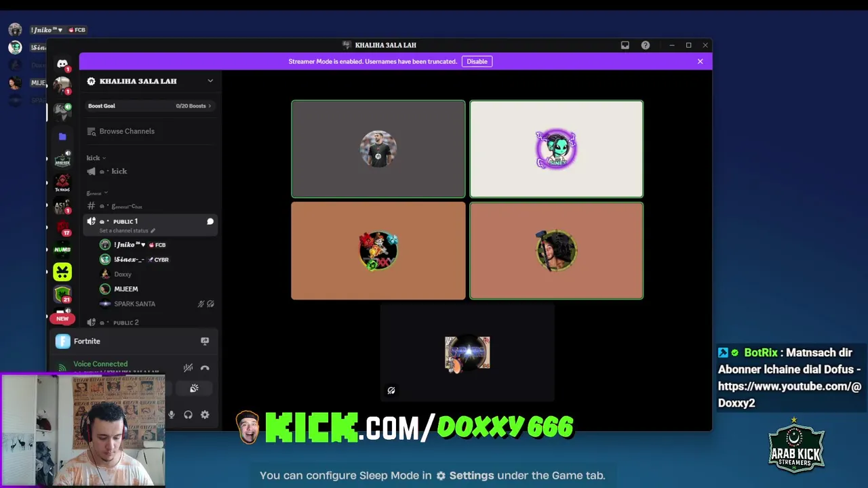Collapse the General channel category
Image resolution: width=868 pixels, height=488 pixels.
coord(97,193)
